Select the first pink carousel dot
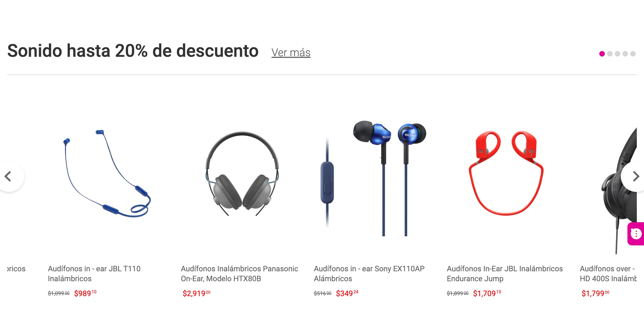Image resolution: width=644 pixels, height=311 pixels. 602,54
